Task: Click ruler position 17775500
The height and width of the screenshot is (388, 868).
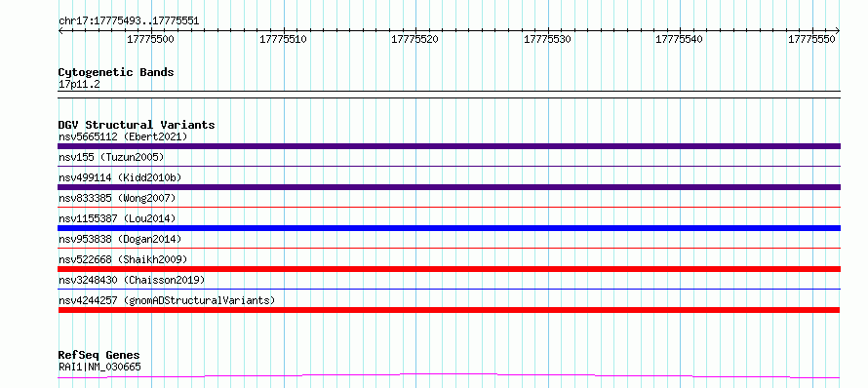Action: click(151, 39)
